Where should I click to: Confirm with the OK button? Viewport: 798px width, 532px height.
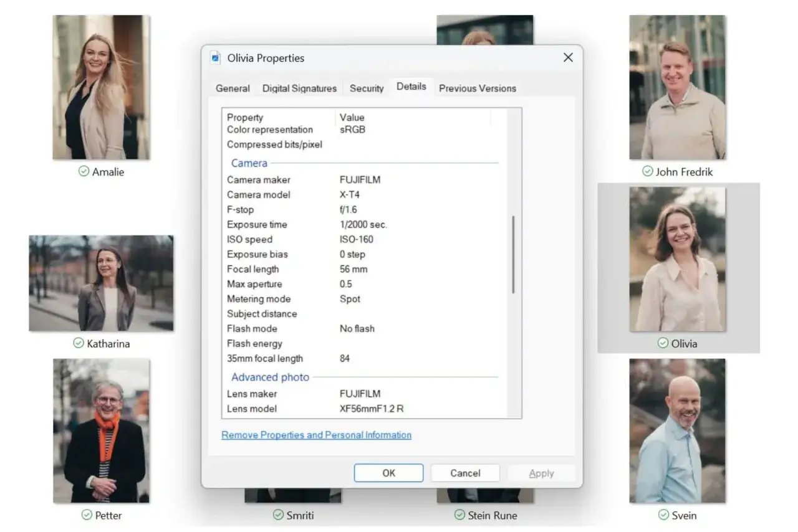point(388,473)
